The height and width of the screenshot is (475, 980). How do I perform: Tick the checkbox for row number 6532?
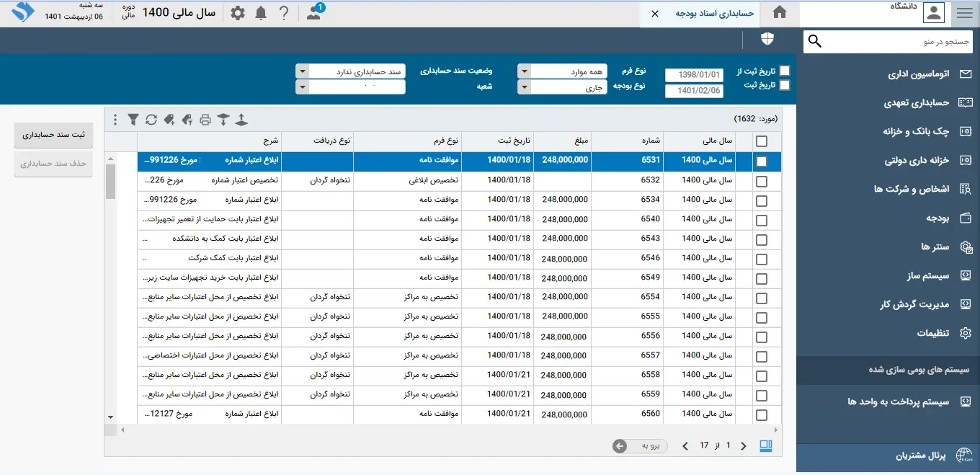761,181
